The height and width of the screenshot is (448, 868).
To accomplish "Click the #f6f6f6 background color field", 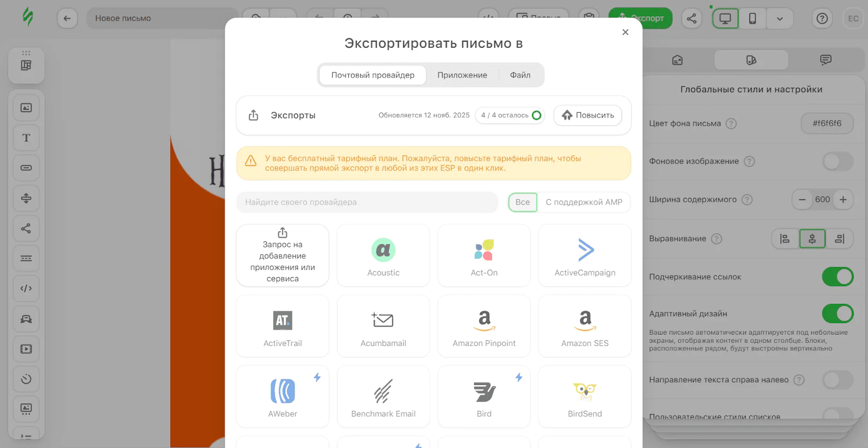I will pos(827,123).
